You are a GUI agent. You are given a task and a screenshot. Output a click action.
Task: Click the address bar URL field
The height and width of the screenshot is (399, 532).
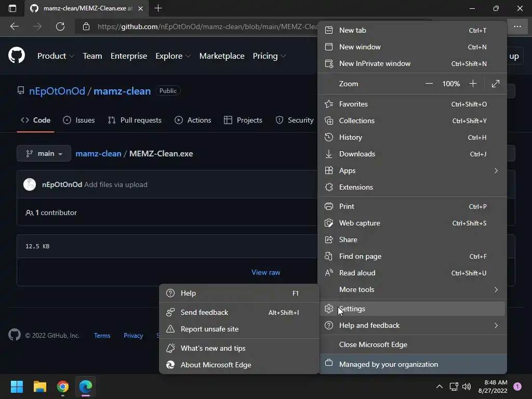[x=207, y=26]
